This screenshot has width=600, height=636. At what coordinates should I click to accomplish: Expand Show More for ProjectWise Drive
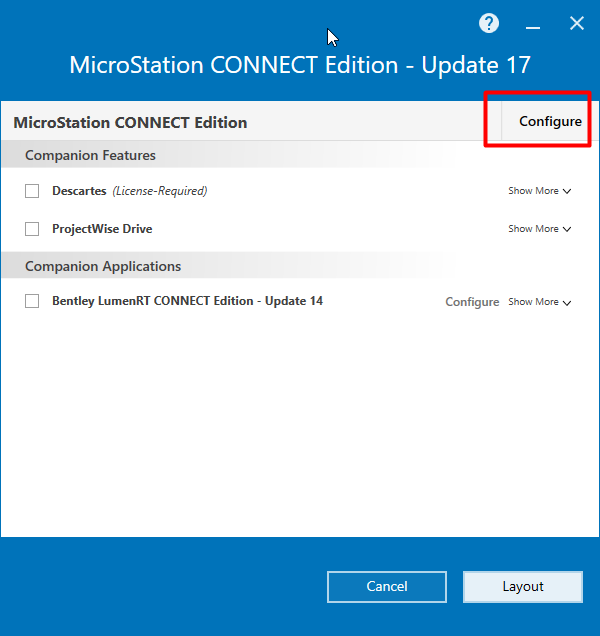click(540, 229)
